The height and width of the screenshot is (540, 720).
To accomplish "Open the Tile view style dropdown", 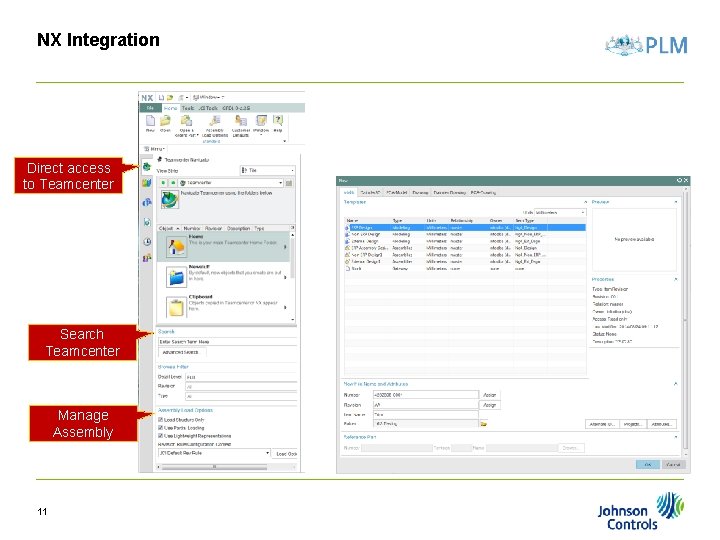I will (x=267, y=170).
